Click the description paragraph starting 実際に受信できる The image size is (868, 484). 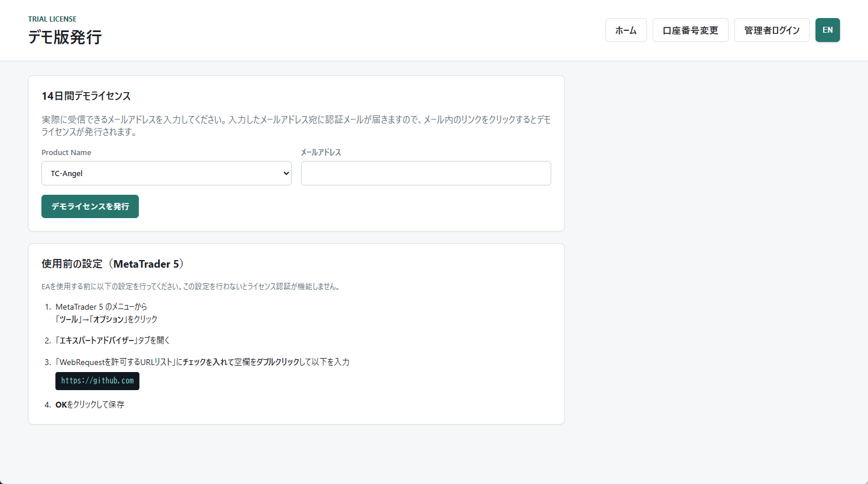click(x=296, y=125)
